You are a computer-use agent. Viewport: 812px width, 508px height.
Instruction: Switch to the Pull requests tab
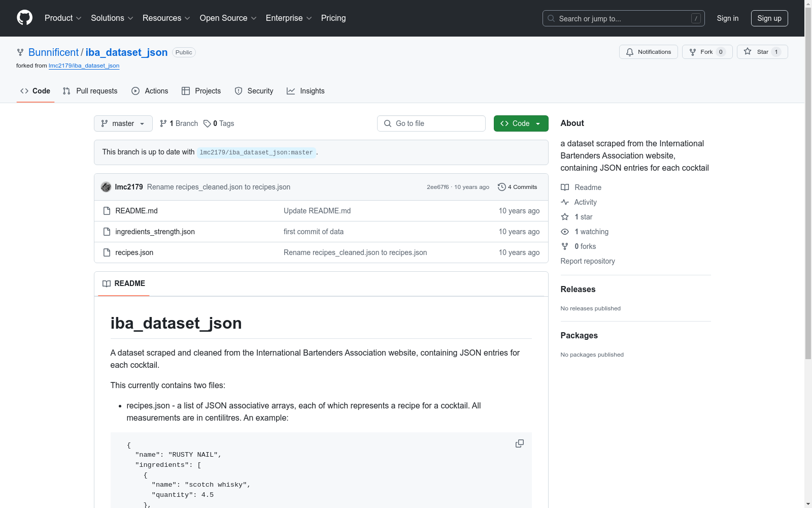90,91
